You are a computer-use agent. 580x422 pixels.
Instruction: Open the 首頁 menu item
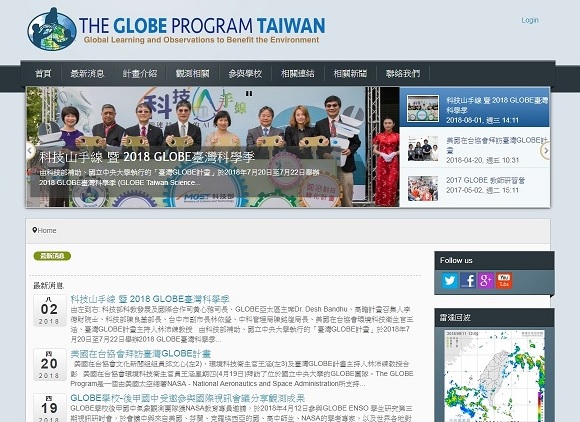[43, 73]
